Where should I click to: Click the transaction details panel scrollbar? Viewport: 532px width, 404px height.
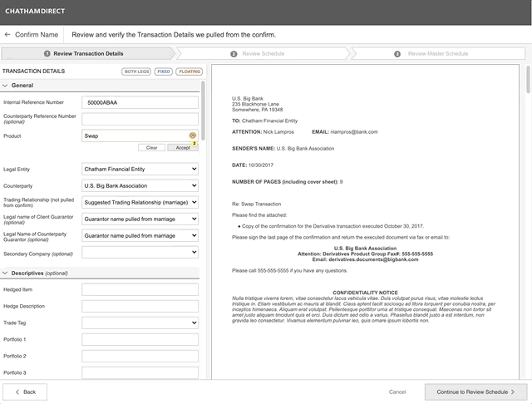(x=203, y=111)
